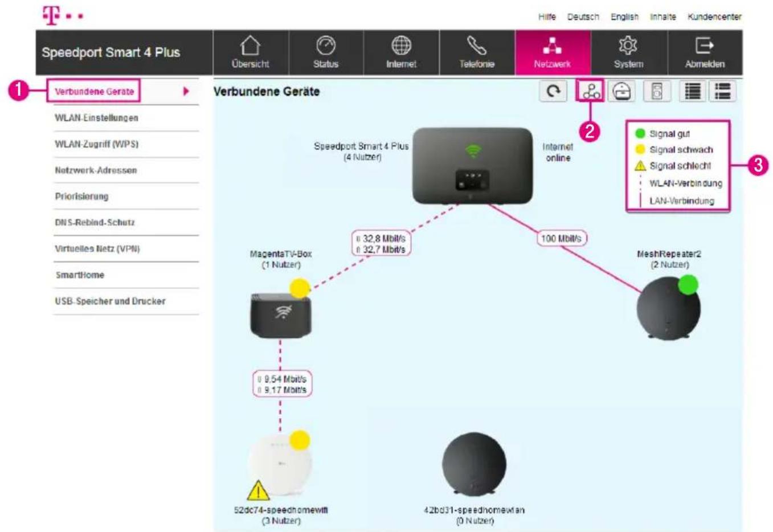Screen dimensions: 773x532
Task: Click the WLAN-Verbindung legend entry
Action: (680, 183)
